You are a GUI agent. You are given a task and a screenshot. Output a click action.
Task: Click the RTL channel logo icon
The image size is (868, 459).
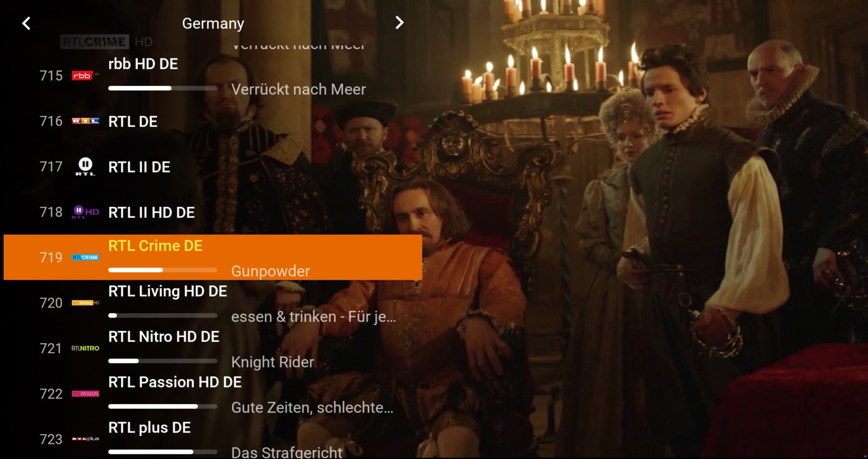click(x=85, y=121)
